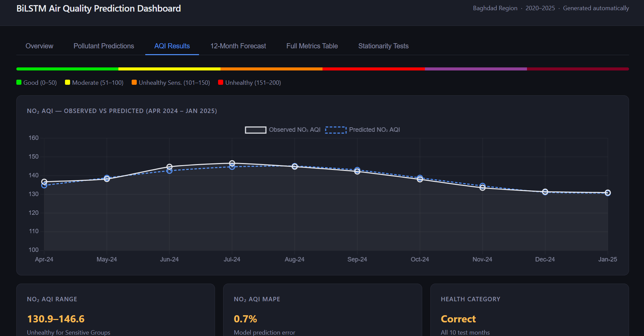The image size is (644, 336).
Task: Click the 0.7% MAPE value
Action: 245,319
